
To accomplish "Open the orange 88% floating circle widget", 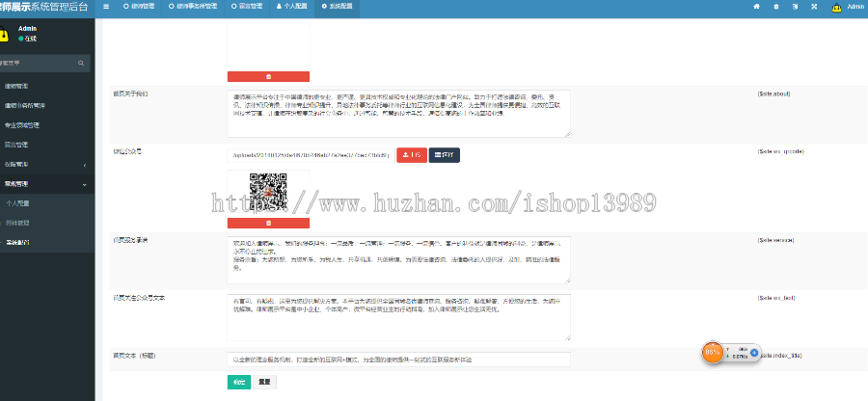I will point(713,352).
